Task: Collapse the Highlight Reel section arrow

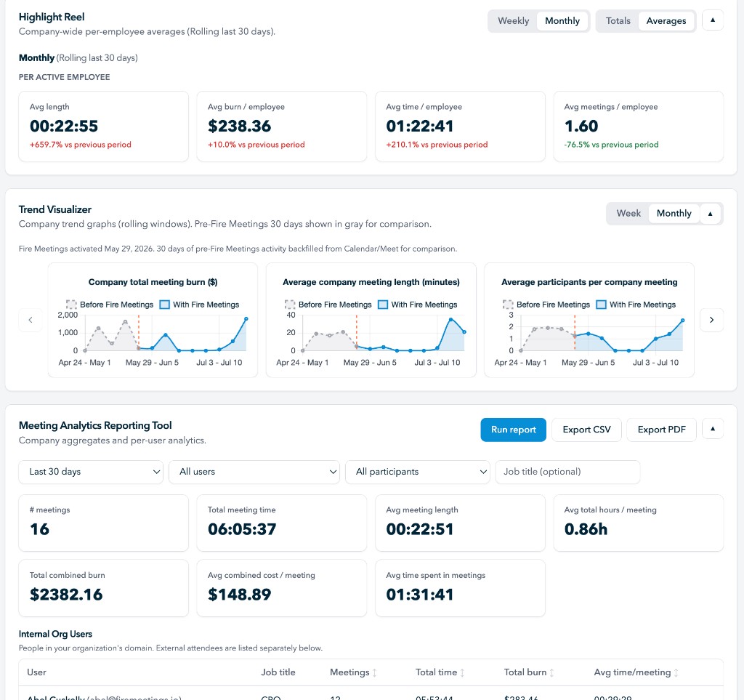Action: [x=712, y=20]
